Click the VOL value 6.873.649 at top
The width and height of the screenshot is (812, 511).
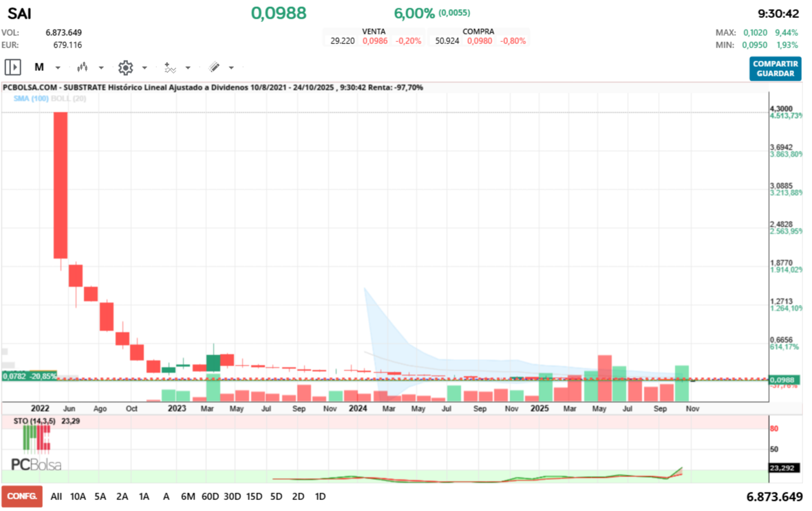[64, 32]
